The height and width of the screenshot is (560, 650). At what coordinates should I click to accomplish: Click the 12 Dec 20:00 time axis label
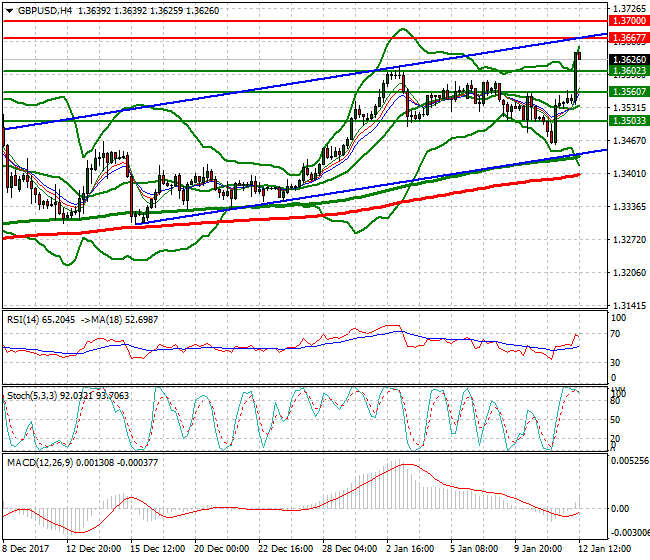pos(94,548)
